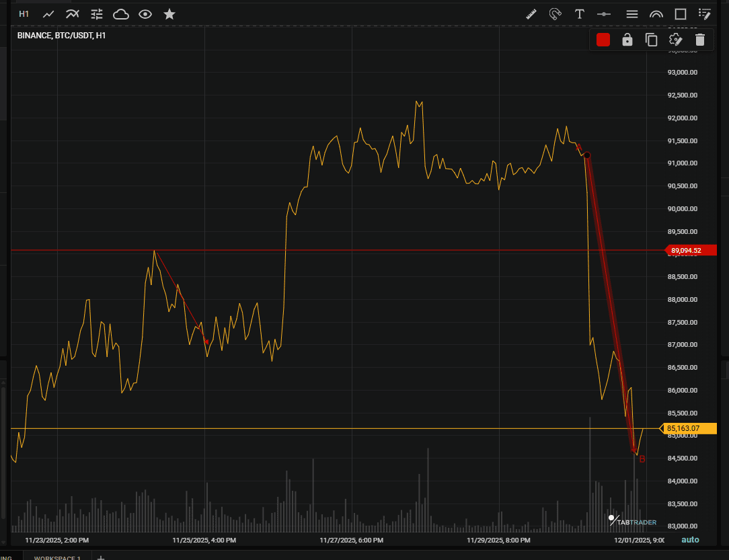
Task: Toggle drawing visibility with the eye icon
Action: [145, 13]
